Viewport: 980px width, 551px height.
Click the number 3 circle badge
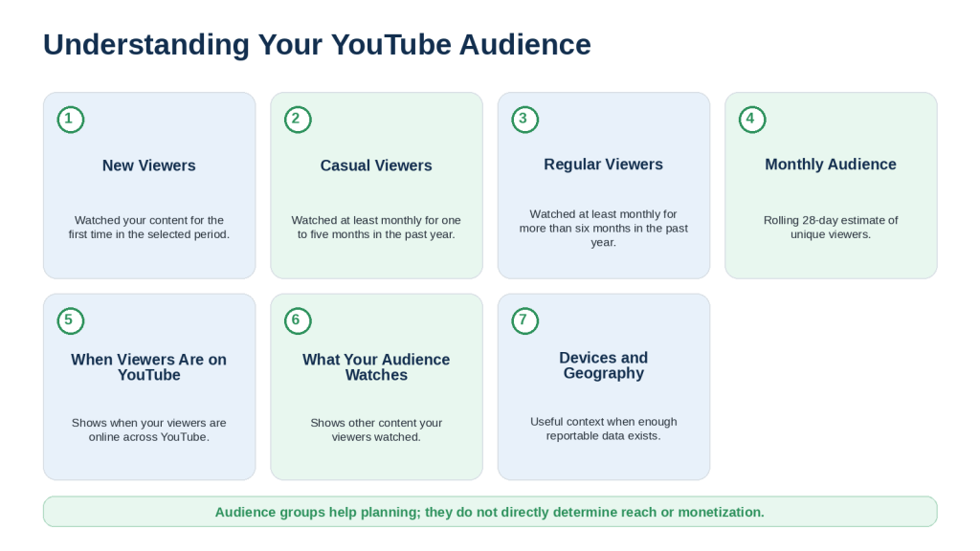[x=525, y=120]
